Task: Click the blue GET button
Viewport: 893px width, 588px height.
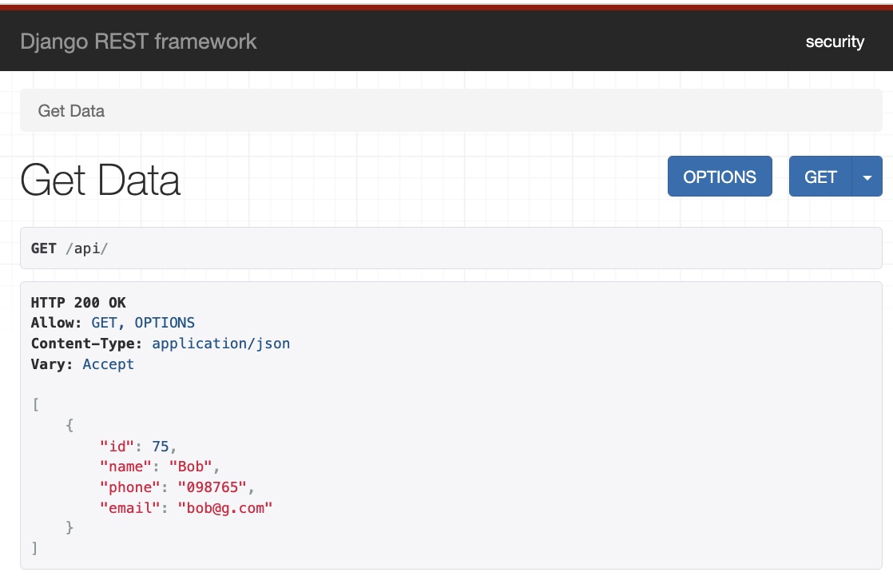Action: (820, 176)
